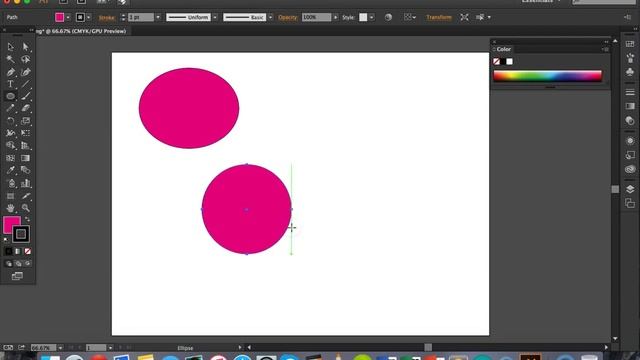Select the Blend tool
This screenshot has height=360, width=640.
point(25,170)
